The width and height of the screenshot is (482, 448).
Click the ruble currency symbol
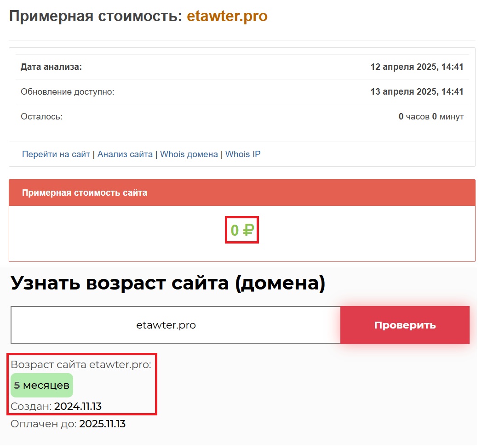point(248,230)
